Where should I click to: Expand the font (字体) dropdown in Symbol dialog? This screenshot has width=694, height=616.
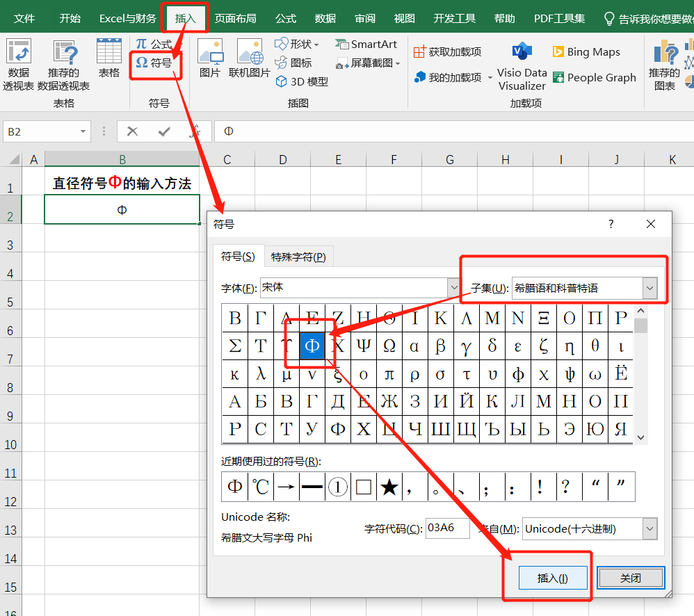[x=453, y=288]
